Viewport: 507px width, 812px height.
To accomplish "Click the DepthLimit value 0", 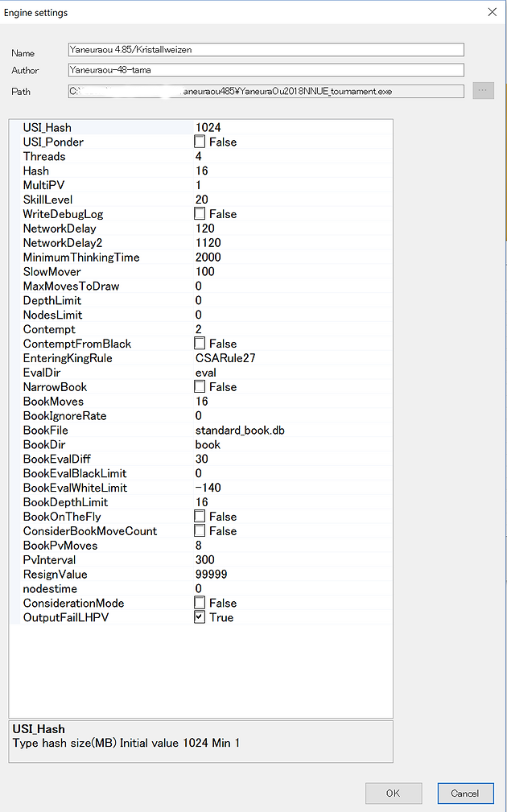I will (198, 300).
